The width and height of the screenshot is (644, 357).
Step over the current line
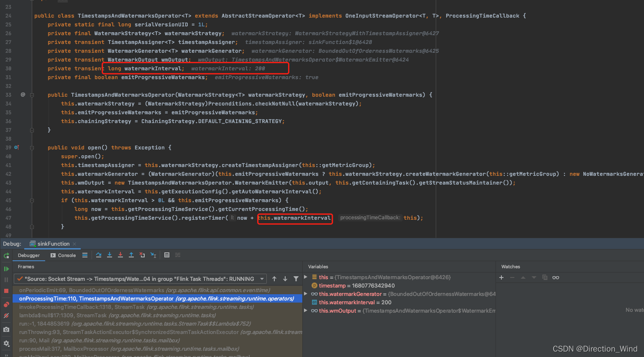(x=99, y=255)
